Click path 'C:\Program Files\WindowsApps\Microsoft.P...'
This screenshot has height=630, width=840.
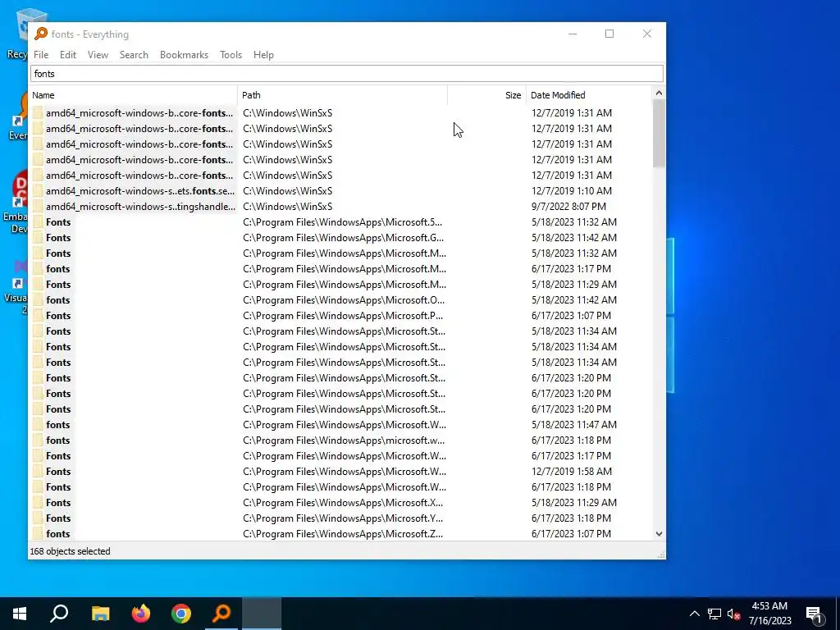pos(343,316)
